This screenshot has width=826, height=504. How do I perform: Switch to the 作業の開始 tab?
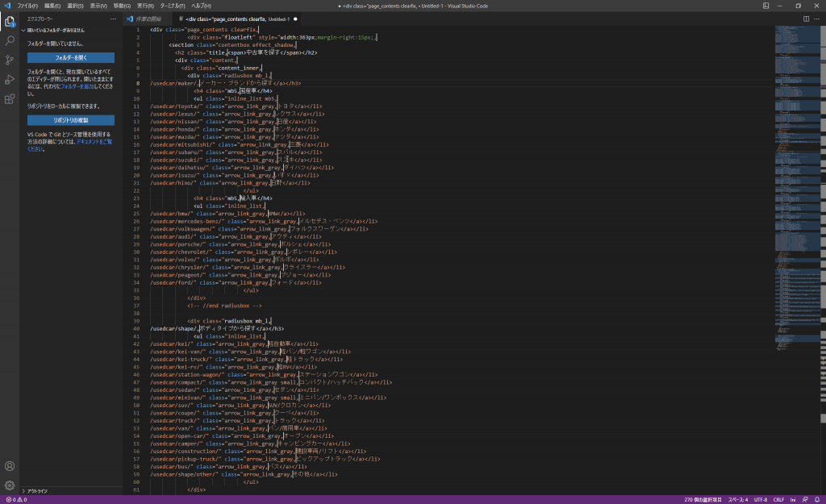148,19
